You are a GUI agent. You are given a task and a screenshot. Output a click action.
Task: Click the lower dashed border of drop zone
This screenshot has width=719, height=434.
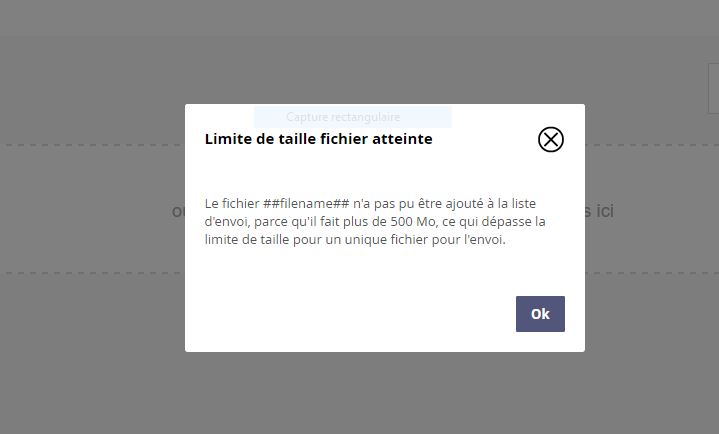tap(90, 273)
